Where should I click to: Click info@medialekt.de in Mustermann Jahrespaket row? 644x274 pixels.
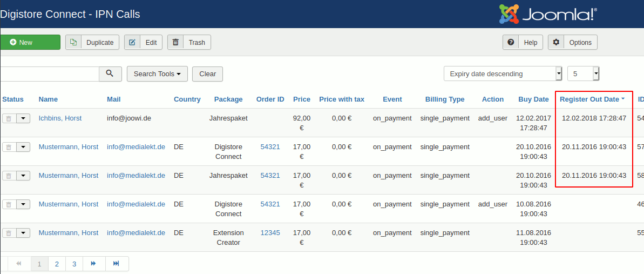click(x=136, y=175)
